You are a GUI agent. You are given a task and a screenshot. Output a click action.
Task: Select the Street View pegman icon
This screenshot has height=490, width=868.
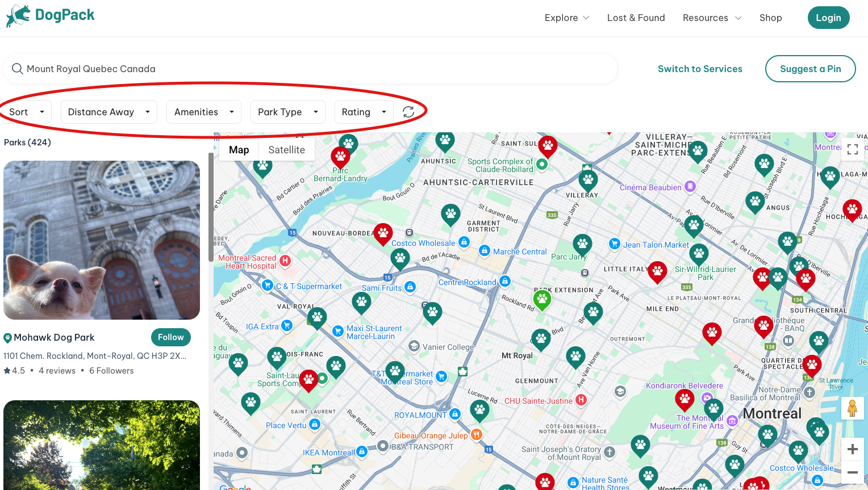(853, 408)
